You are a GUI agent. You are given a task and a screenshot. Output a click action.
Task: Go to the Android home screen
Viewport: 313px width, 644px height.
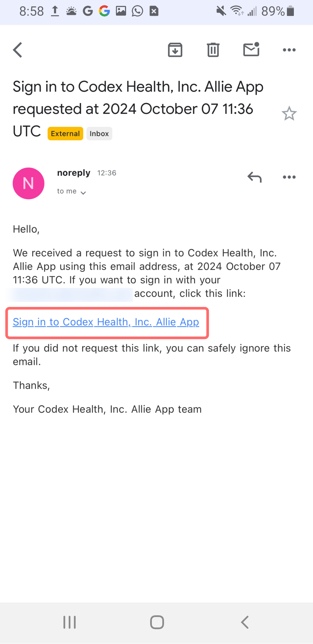click(157, 622)
